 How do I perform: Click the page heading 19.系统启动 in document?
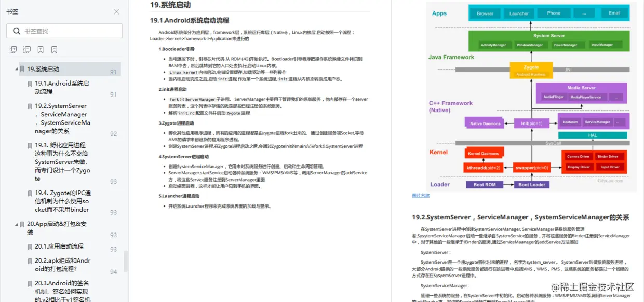(x=170, y=5)
